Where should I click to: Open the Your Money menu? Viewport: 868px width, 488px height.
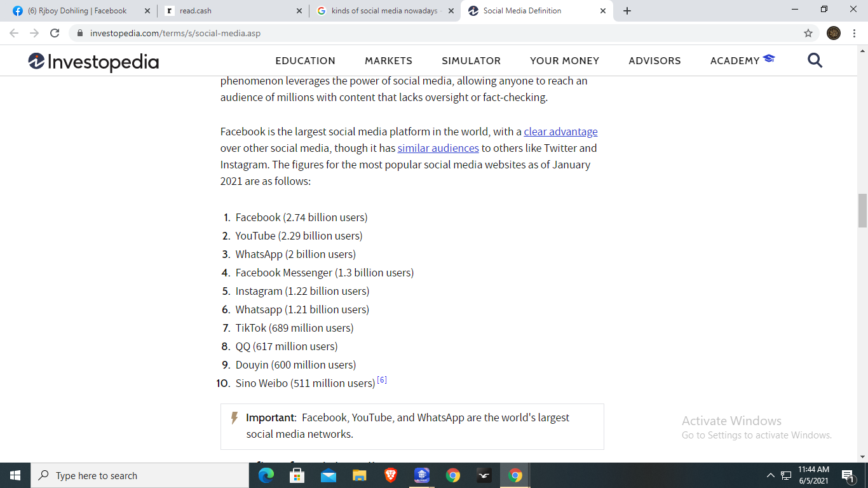click(564, 61)
